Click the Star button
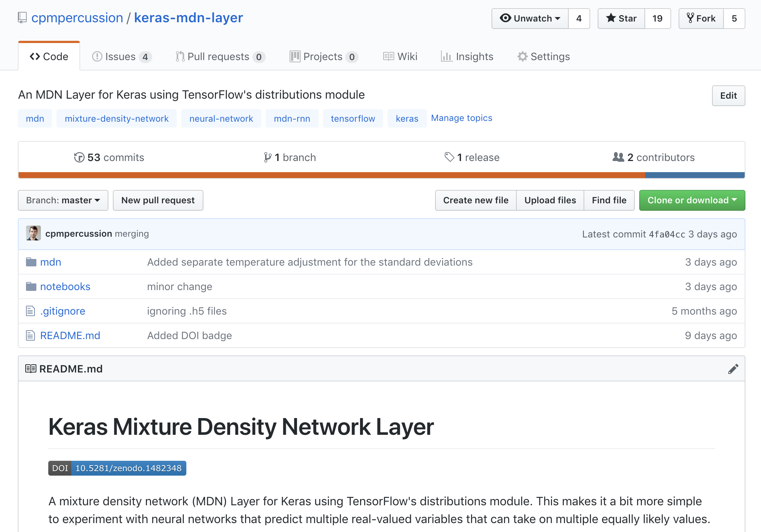 (x=621, y=19)
